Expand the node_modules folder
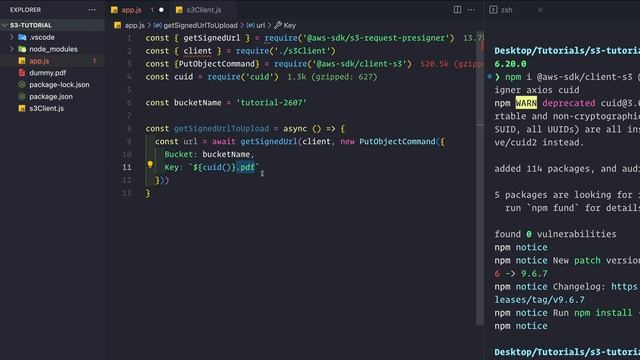The height and width of the screenshot is (360, 640). click(x=11, y=49)
